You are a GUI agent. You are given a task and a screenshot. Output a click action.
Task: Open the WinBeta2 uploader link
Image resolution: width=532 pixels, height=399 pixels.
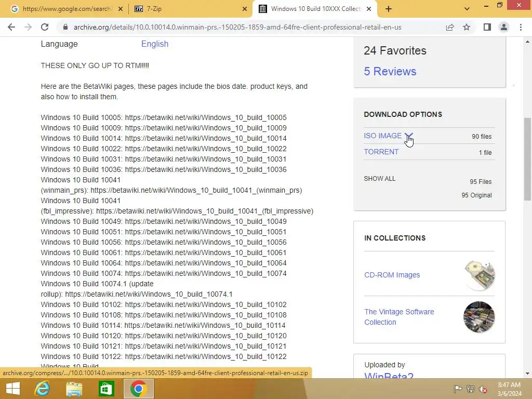[x=389, y=376]
